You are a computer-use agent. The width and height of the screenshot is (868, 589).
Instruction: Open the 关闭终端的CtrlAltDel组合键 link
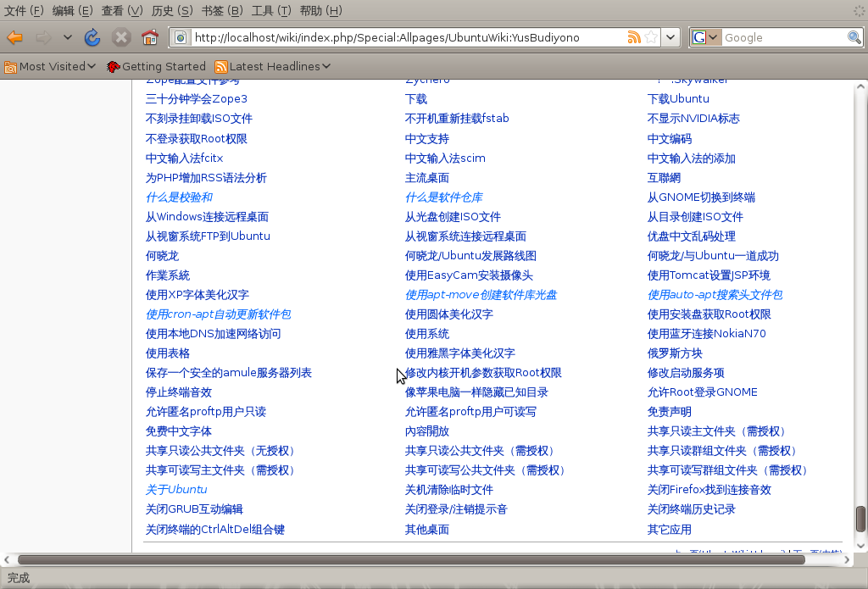pyautogui.click(x=214, y=529)
